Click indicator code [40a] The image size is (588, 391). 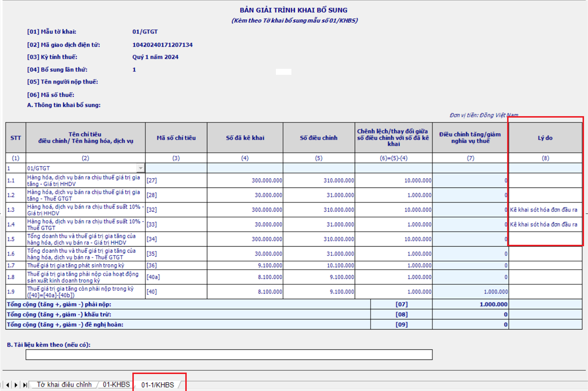click(x=153, y=277)
